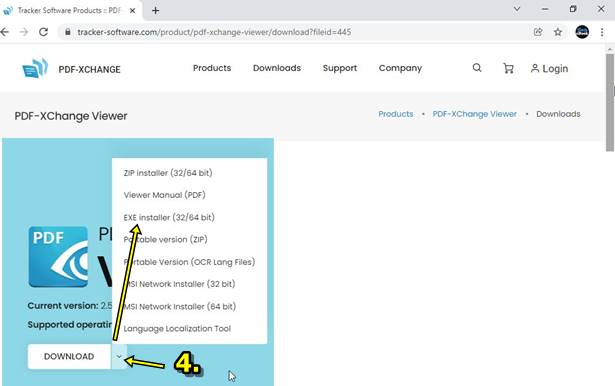
Task: Restore down the Chrome window
Action: coord(573,9)
